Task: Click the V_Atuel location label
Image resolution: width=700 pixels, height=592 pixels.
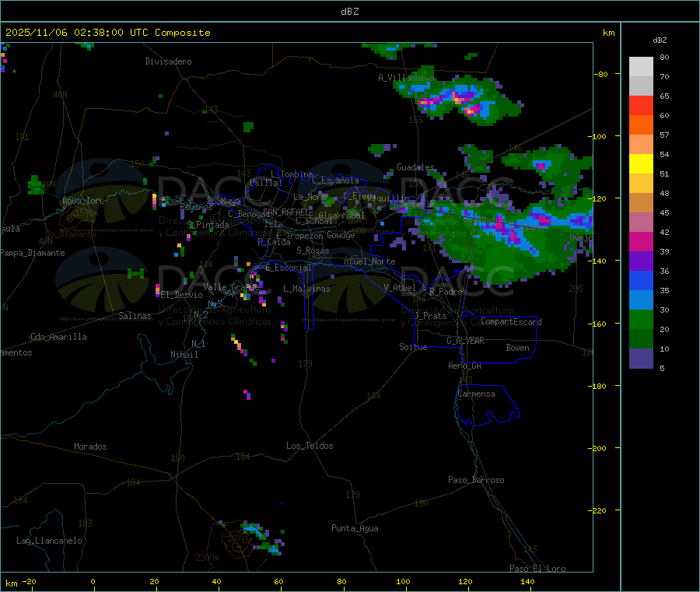Action: pos(400,288)
